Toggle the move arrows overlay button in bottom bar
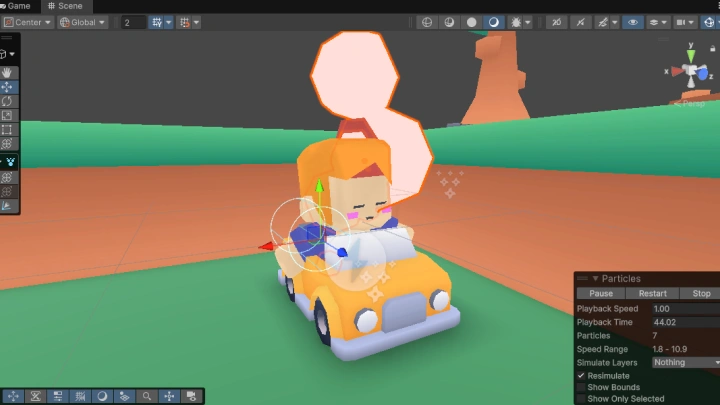Viewport: 720px width, 405px height. (13, 396)
